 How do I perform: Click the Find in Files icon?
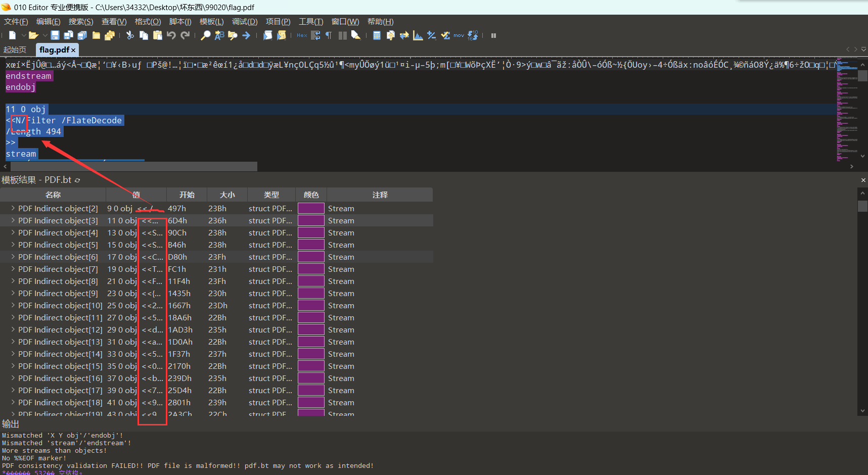coord(233,35)
